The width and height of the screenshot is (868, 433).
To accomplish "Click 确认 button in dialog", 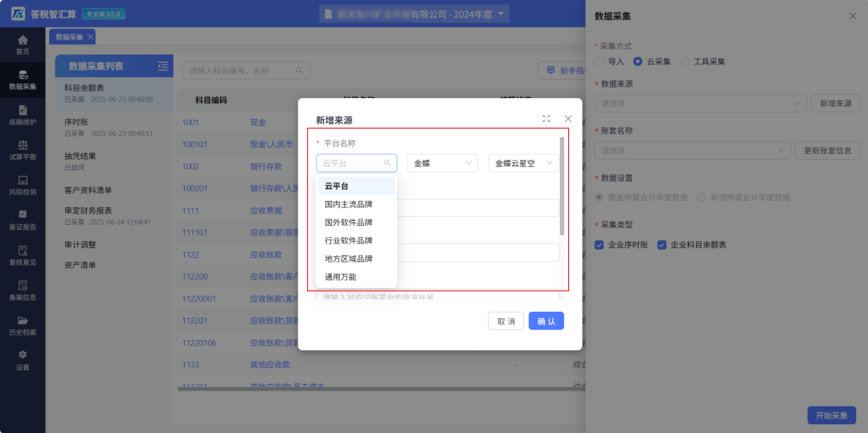I will point(547,321).
